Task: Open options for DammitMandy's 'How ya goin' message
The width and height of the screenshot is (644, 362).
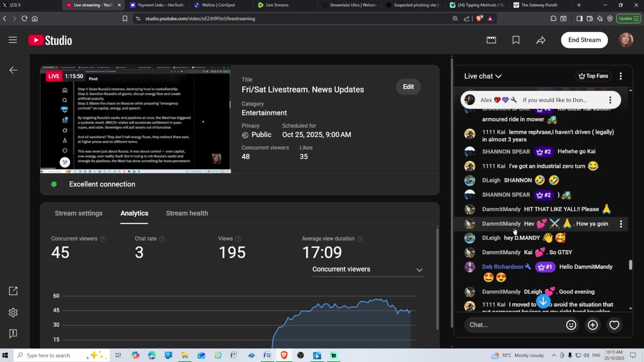Action: click(621, 224)
